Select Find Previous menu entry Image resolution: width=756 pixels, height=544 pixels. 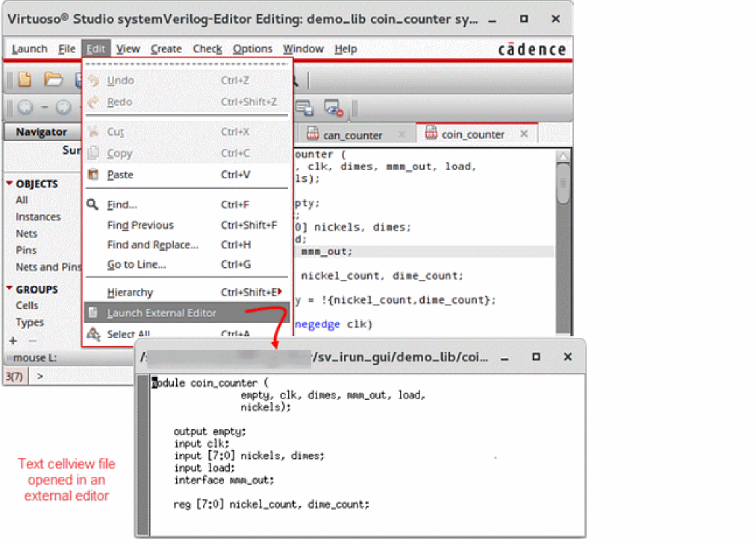187,225
